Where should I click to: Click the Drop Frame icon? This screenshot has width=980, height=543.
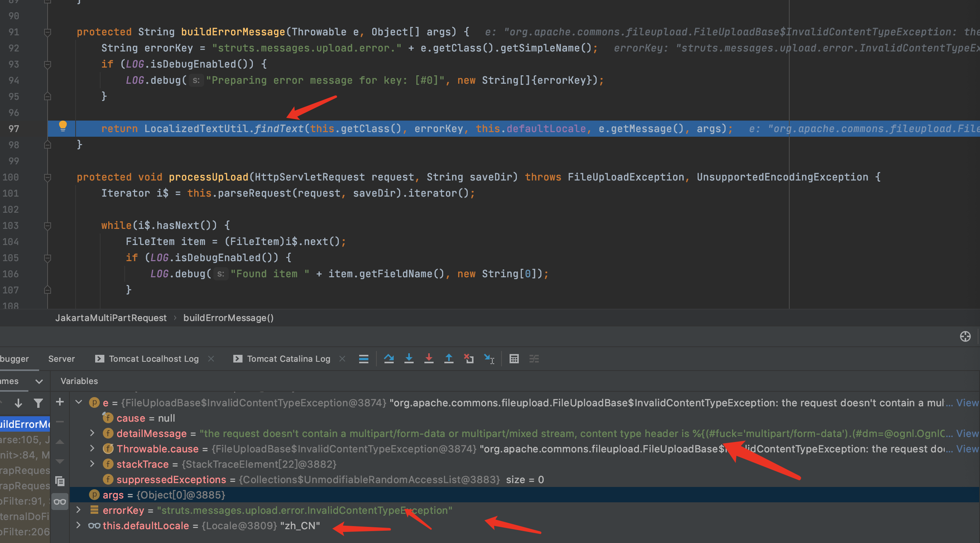(x=469, y=359)
